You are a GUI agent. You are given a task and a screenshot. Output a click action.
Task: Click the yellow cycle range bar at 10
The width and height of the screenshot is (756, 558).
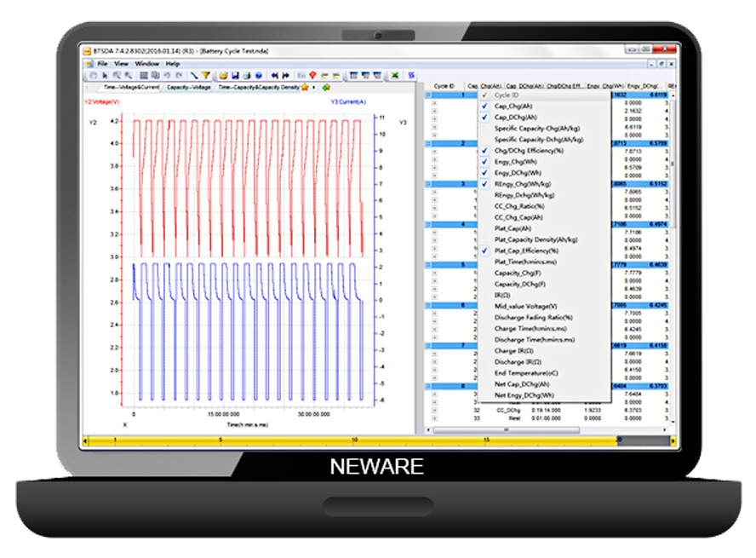(x=354, y=440)
